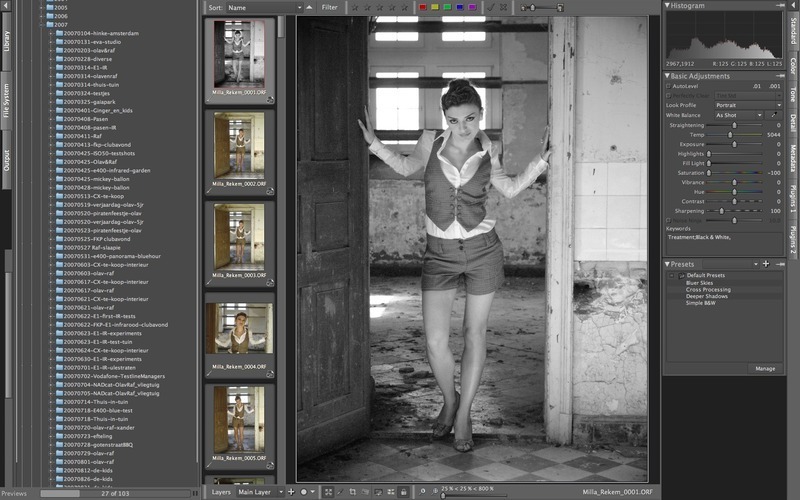
Task: Click the settings badge on Milla_Rekem_0001 thumbnail
Action: pyautogui.click(x=270, y=100)
